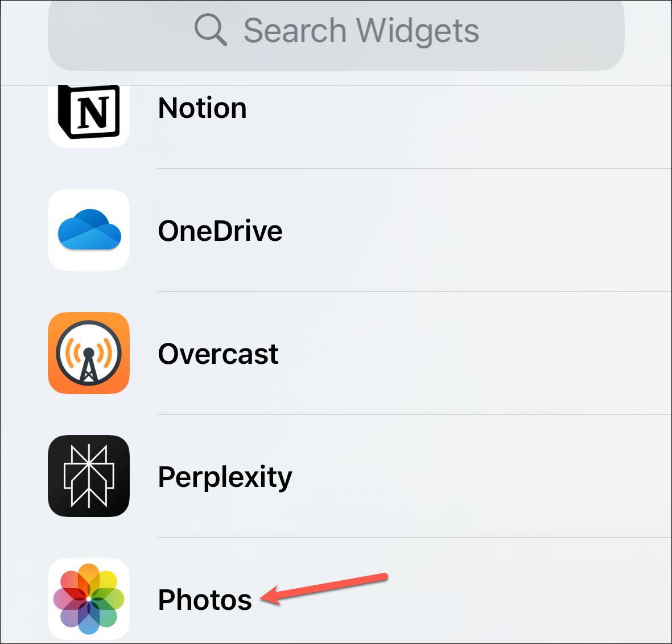This screenshot has height=644, width=672.
Task: Click the letter N on the Notion logo
Action: pyautogui.click(x=93, y=112)
